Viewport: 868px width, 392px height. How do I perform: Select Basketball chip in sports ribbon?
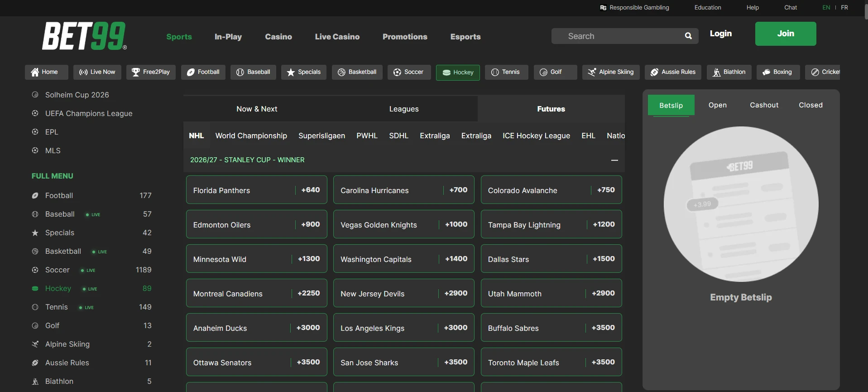pos(357,72)
